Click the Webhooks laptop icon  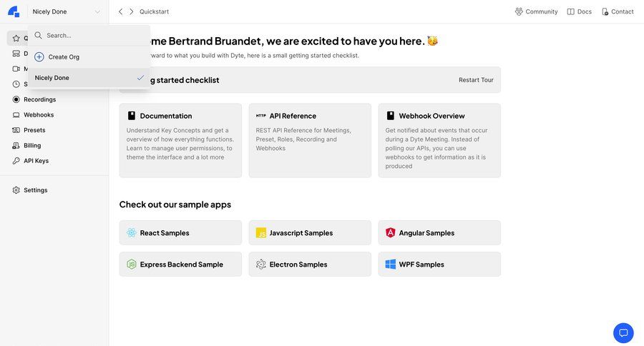[x=16, y=115]
